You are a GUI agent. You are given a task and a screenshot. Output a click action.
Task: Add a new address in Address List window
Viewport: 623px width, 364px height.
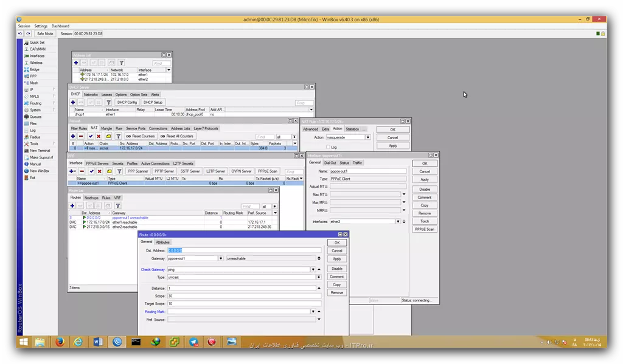click(x=76, y=63)
